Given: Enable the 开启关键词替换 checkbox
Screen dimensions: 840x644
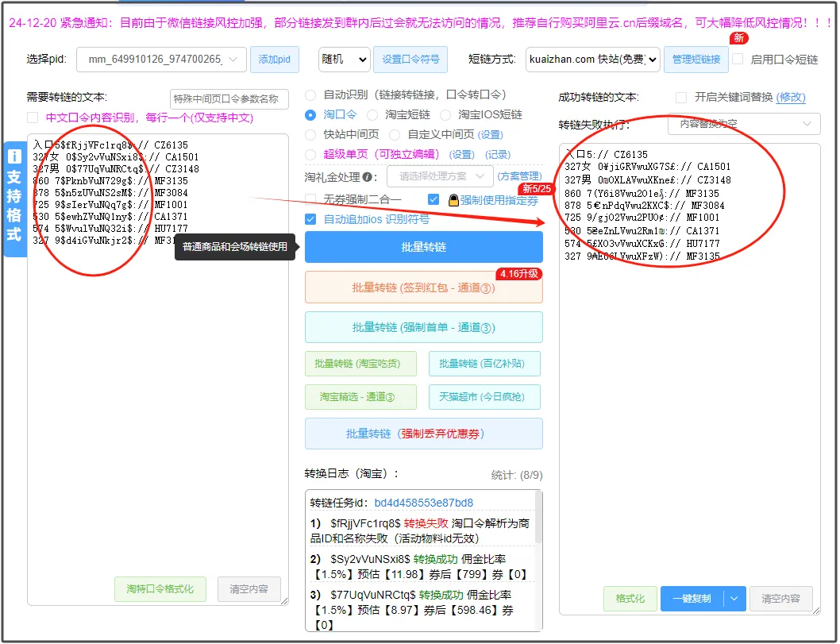Looking at the screenshot, I should pos(681,97).
